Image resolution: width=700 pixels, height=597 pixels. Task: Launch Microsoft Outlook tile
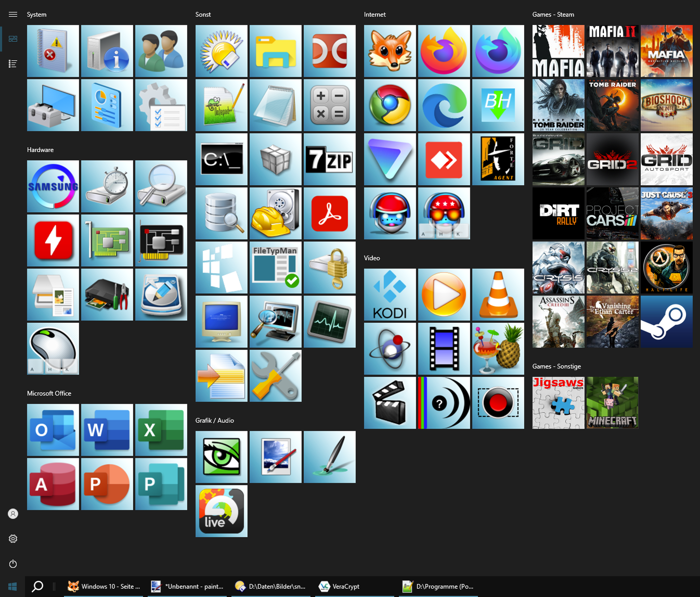click(x=53, y=430)
